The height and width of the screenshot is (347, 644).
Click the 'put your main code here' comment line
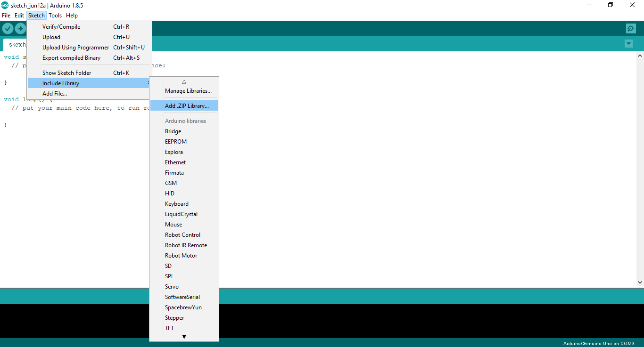click(80, 108)
